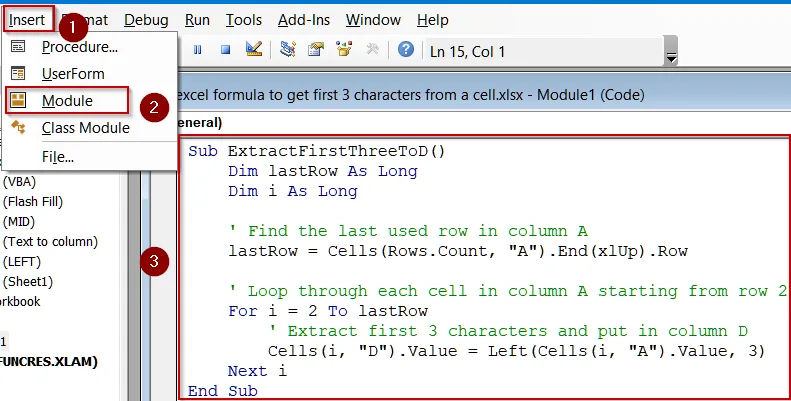Open the Properties Window toolbar icon
This screenshot has height=401, width=791.
(316, 49)
